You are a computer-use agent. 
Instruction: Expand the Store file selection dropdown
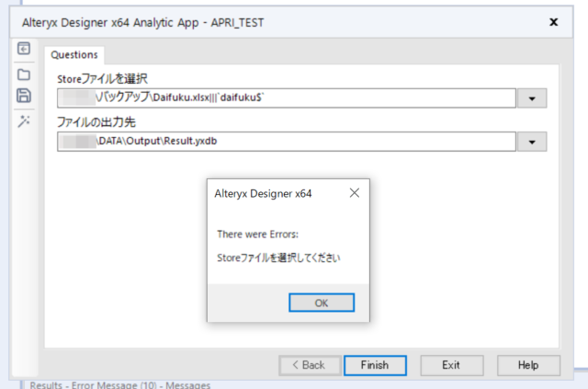click(x=532, y=98)
